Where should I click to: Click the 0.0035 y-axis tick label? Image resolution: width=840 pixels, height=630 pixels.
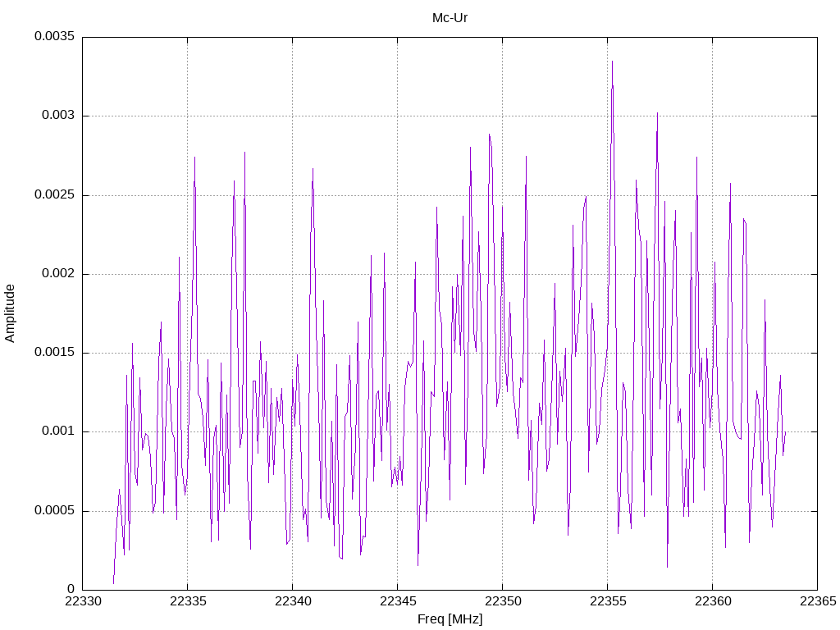click(55, 36)
